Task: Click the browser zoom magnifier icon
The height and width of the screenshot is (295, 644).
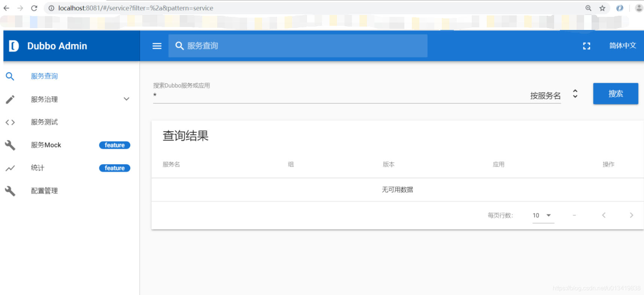Action: (588, 8)
